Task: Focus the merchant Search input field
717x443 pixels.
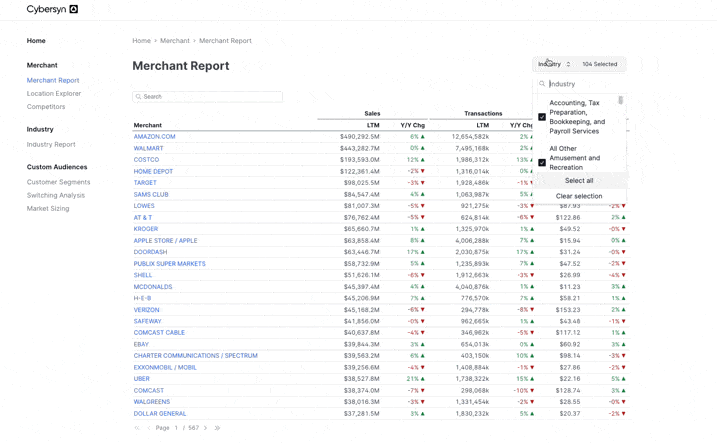Action: pyautogui.click(x=208, y=97)
